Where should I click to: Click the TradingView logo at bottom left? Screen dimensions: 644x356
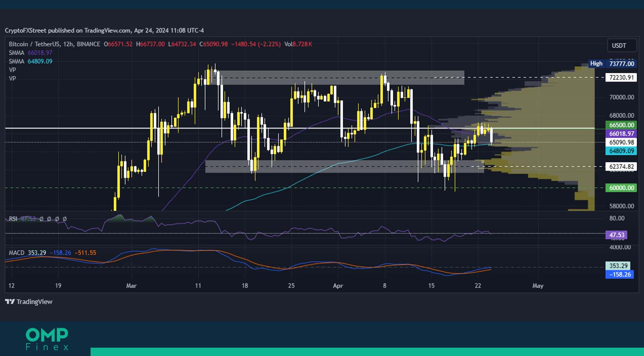click(29, 302)
